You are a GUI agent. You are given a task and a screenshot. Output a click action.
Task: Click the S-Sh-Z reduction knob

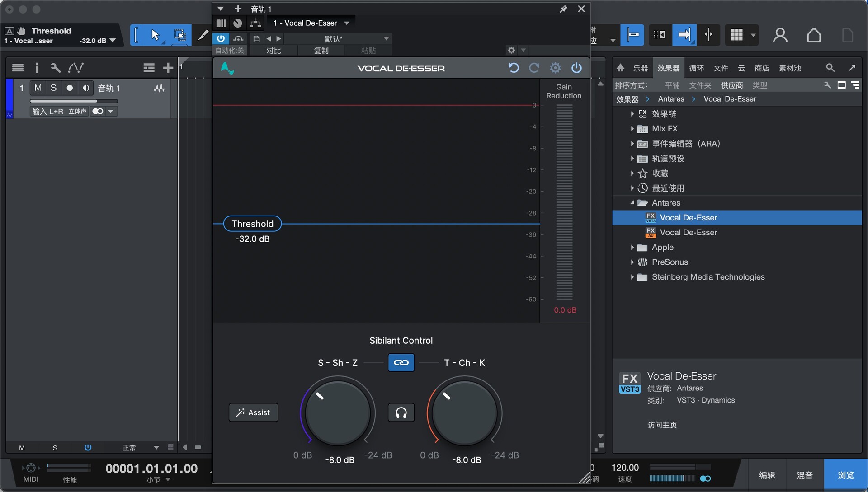point(338,412)
